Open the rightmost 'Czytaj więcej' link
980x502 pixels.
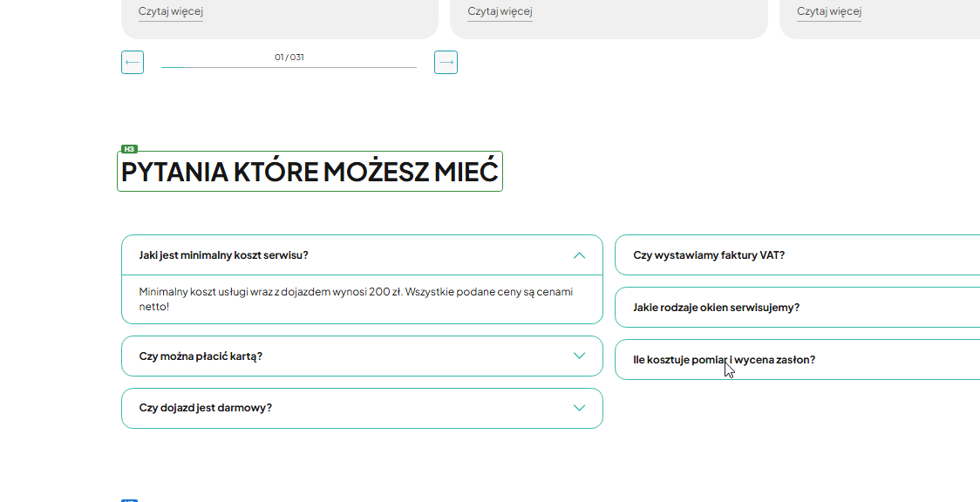[x=829, y=11]
